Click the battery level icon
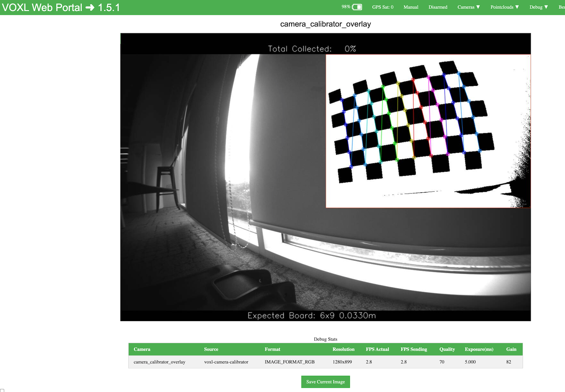The image size is (565, 392). coord(357,7)
